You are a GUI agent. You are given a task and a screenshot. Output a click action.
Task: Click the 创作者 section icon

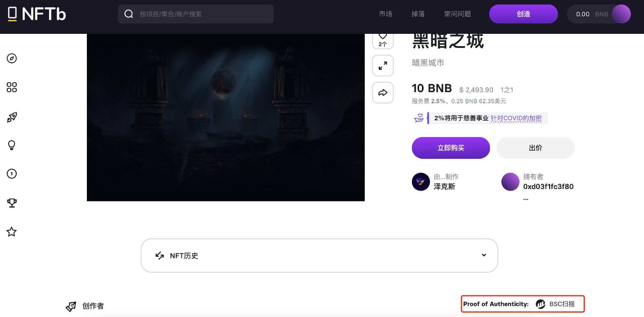(71, 306)
